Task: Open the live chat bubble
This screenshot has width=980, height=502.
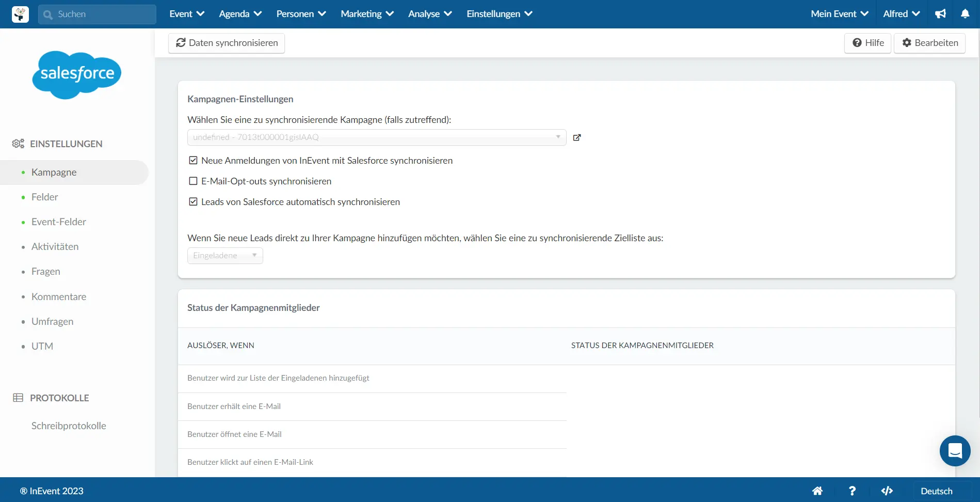Action: point(955,451)
